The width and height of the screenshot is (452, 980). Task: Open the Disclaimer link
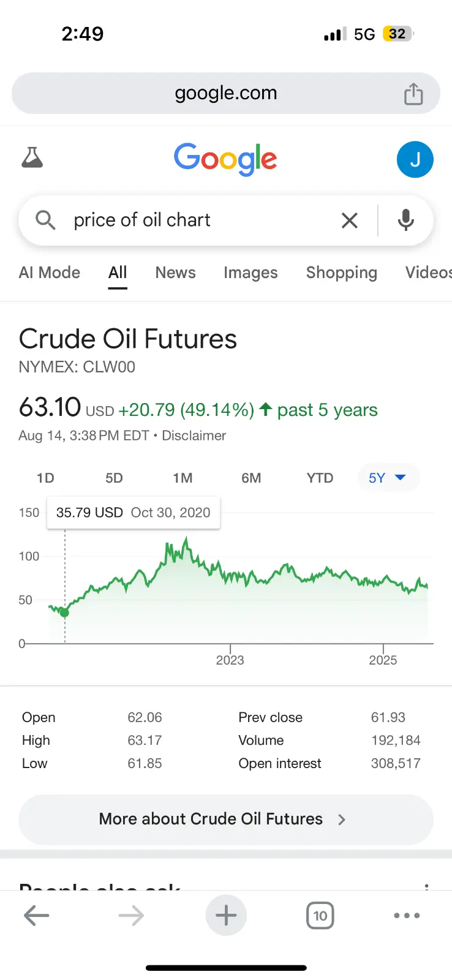194,435
